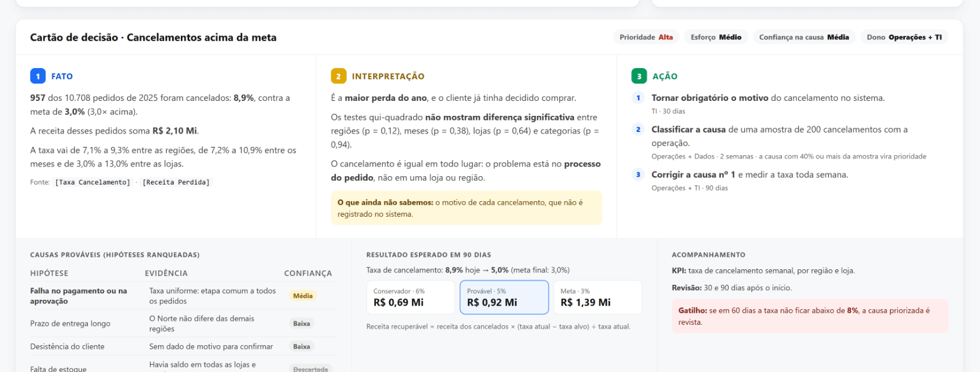Click the [Taxa Cancelamento] source tag
The image size is (980, 372).
click(x=93, y=182)
